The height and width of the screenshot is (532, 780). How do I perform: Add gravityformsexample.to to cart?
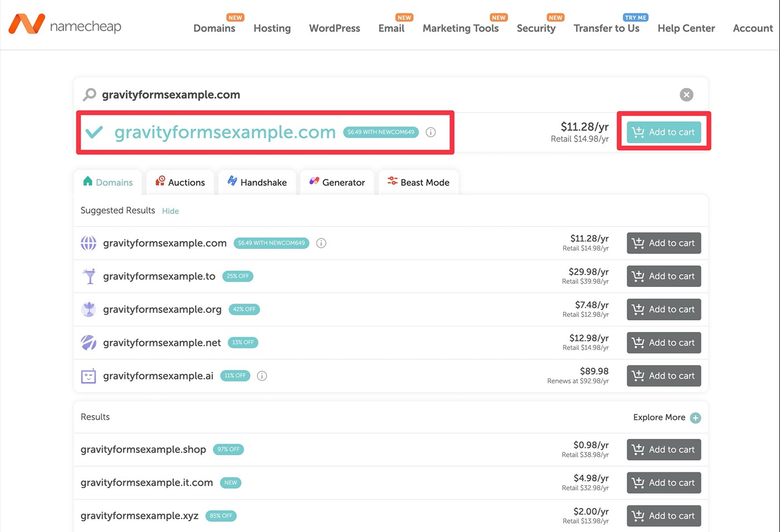pos(664,276)
